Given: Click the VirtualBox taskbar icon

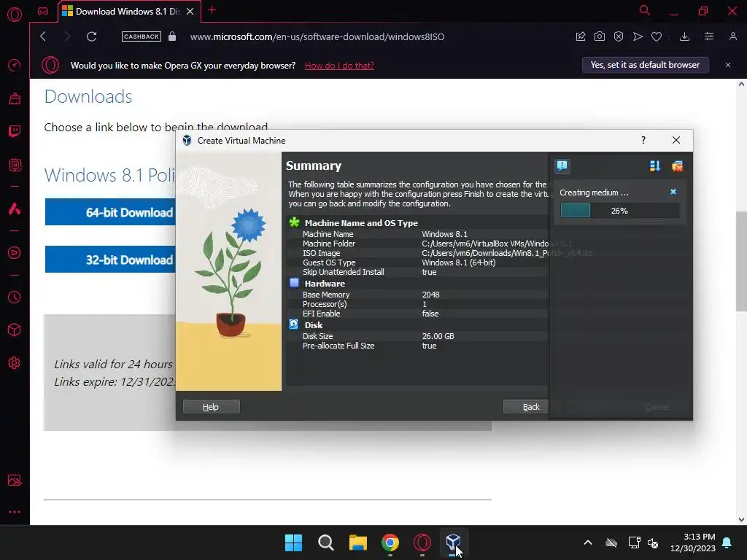Looking at the screenshot, I should click(x=453, y=542).
